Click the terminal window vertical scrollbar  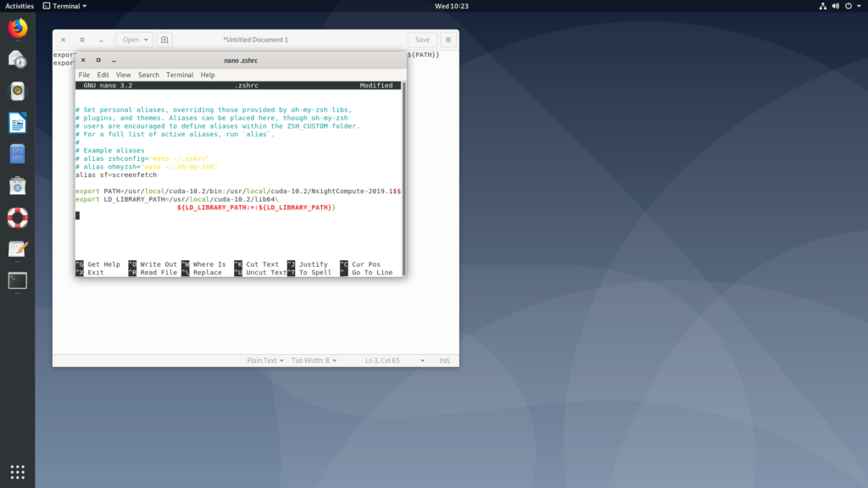tap(403, 178)
